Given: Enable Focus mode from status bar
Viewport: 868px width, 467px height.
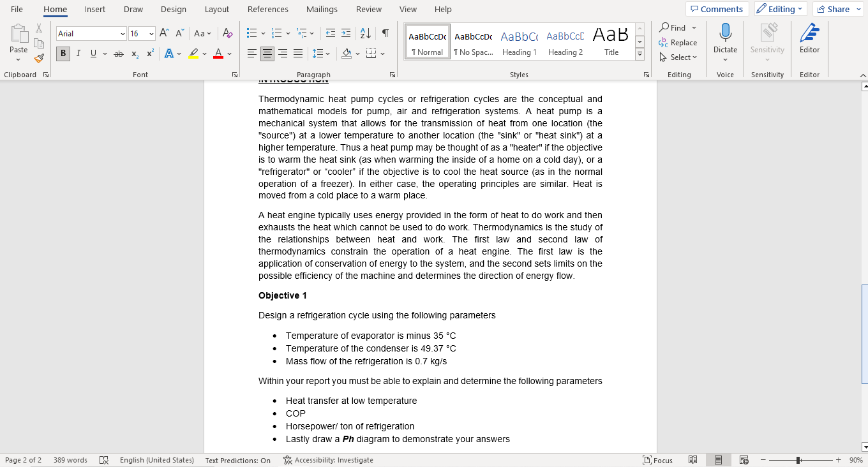Looking at the screenshot, I should [657, 459].
